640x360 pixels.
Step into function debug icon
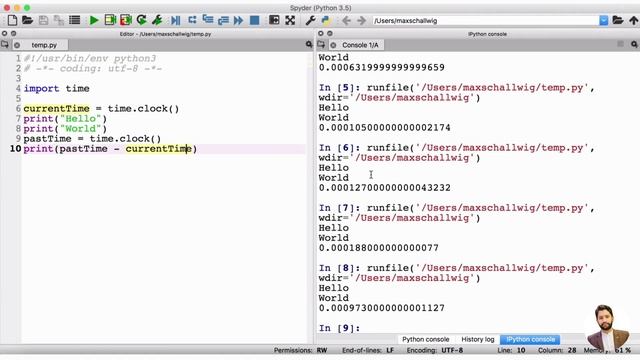click(208, 20)
